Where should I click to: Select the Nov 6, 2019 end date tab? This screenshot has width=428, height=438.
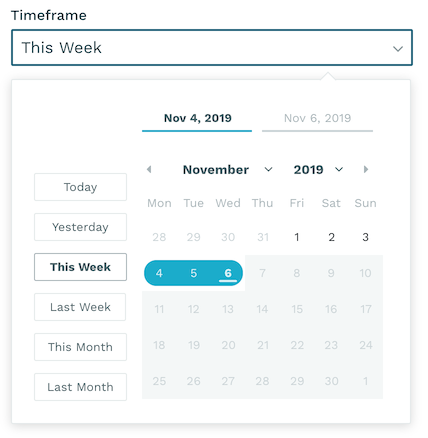[x=317, y=119]
